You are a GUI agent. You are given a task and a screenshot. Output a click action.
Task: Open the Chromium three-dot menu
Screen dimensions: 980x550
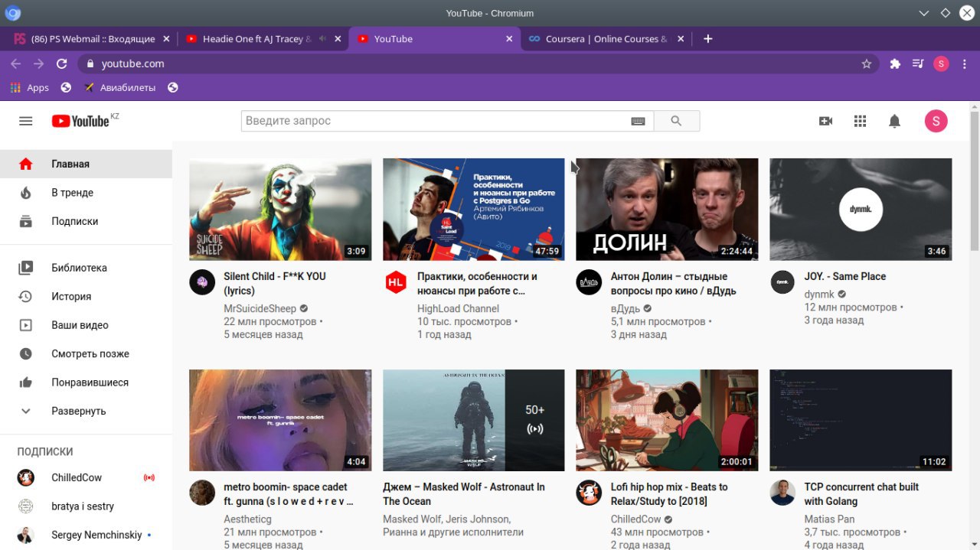pyautogui.click(x=964, y=64)
